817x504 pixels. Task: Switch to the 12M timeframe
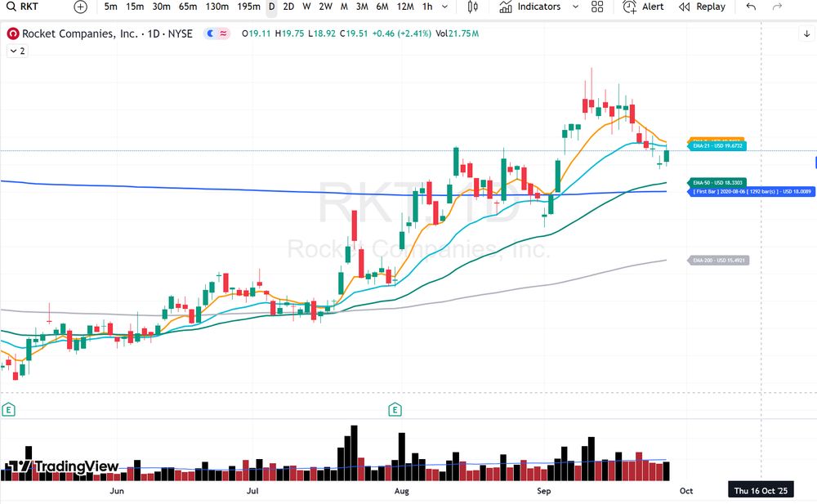point(405,7)
